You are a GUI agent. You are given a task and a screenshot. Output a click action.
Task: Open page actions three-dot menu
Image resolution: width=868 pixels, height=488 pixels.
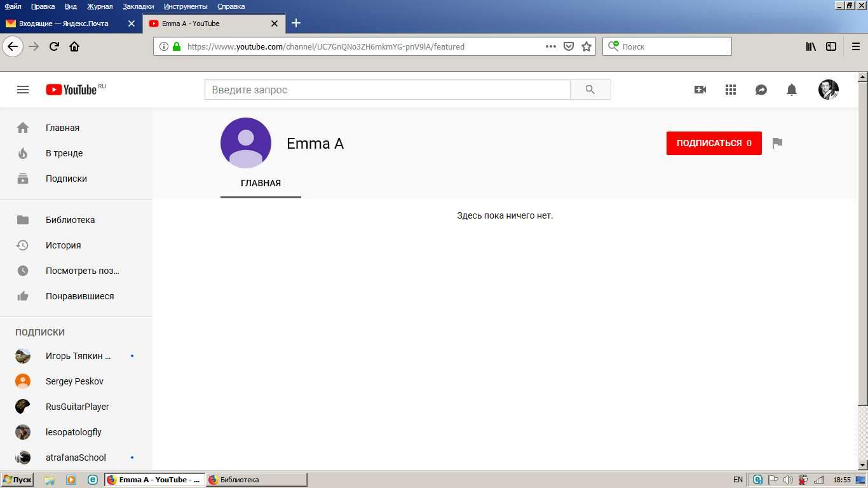pyautogui.click(x=551, y=46)
